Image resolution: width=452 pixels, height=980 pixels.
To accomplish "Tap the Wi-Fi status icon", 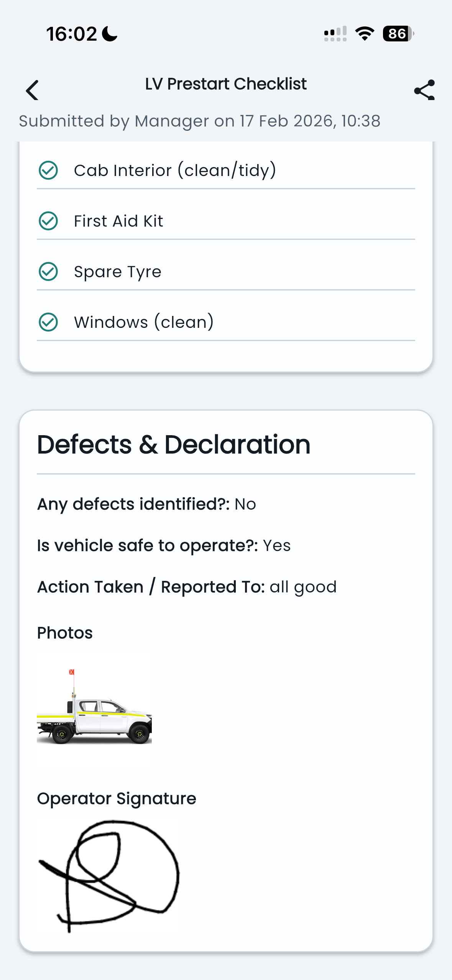I will [364, 34].
